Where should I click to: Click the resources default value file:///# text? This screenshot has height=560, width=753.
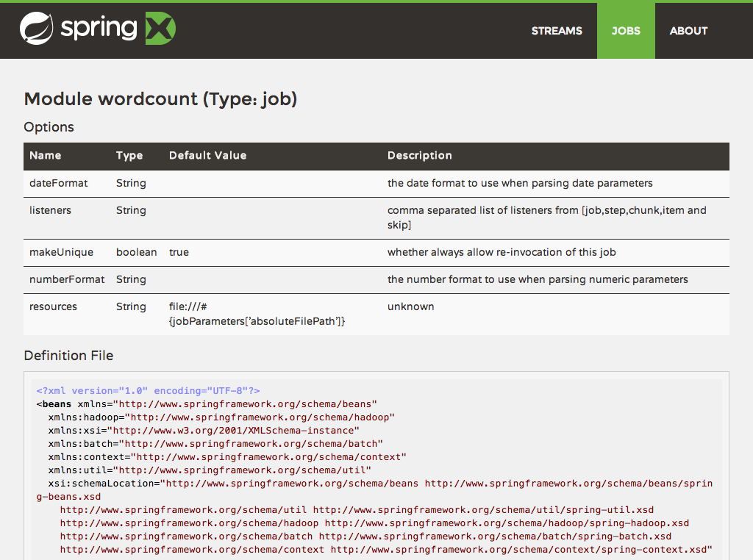(x=257, y=315)
